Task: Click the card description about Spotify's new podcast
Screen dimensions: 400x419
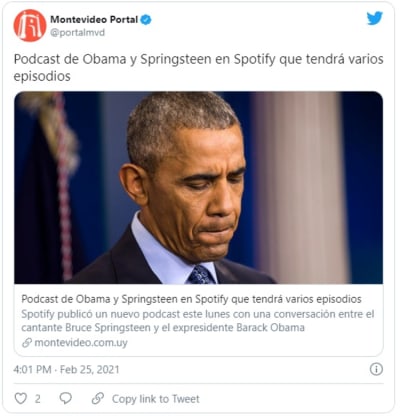Action: point(198,321)
